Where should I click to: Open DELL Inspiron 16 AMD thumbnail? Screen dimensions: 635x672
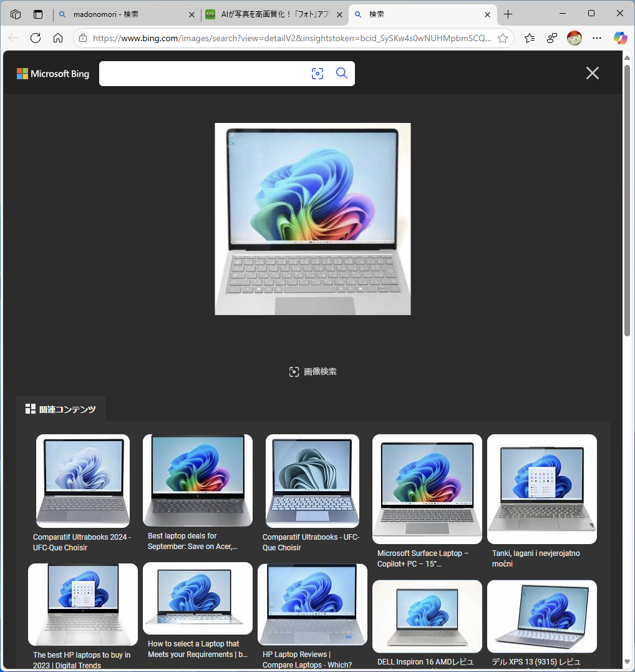click(427, 616)
